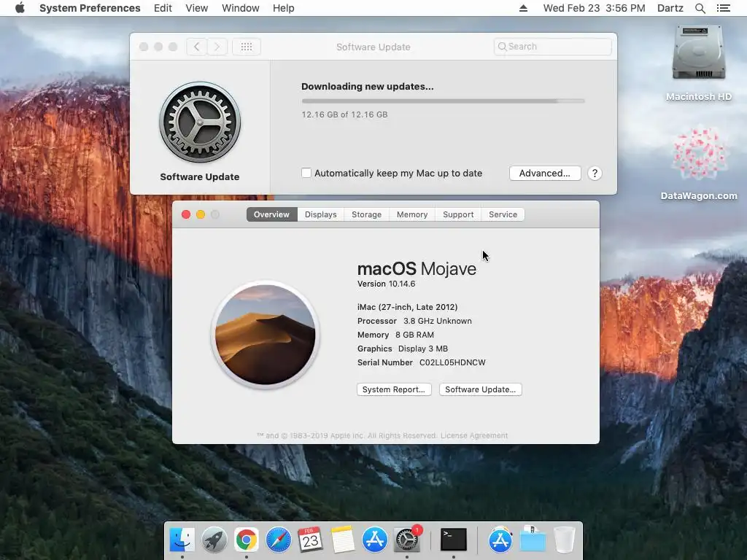
Task: Click the date and time in menu bar
Action: point(594,8)
